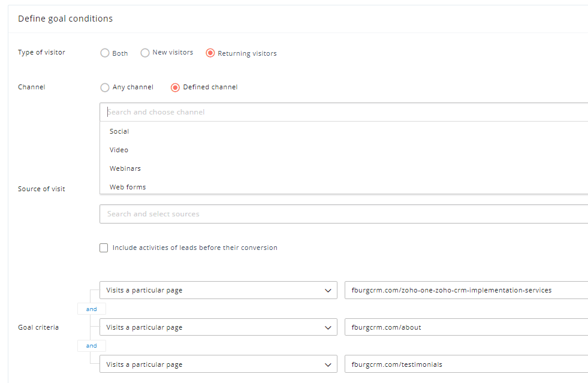Click the second and connector between criteria
The width and height of the screenshot is (588, 383).
[91, 345]
